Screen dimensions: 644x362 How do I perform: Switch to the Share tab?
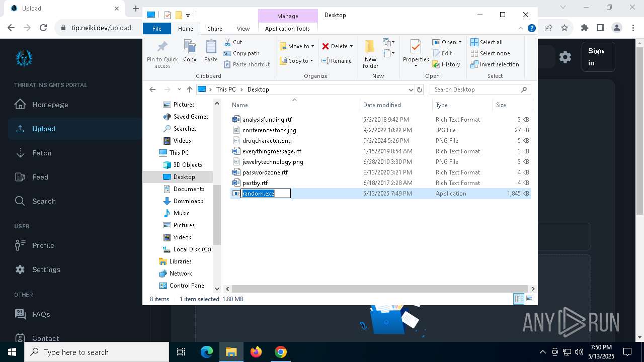tap(215, 29)
